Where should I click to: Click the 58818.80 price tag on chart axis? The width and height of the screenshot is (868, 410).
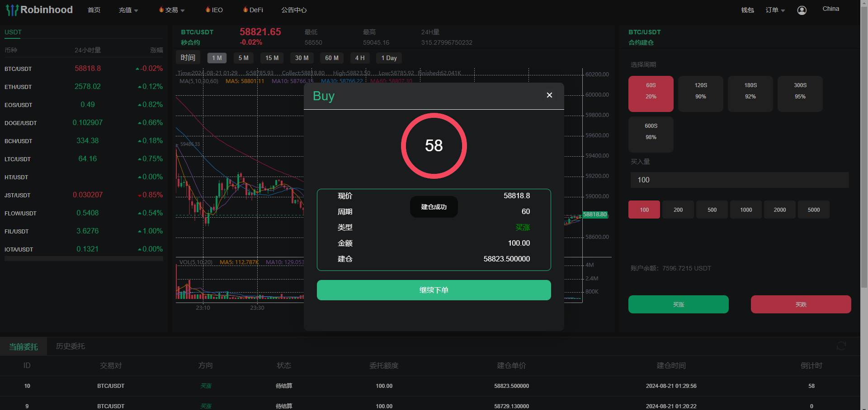point(595,214)
